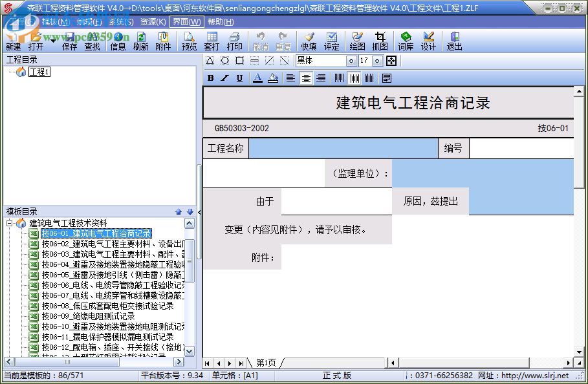Click the 预览 preview icon
Image resolution: width=588 pixels, height=384 pixels.
pos(189,39)
